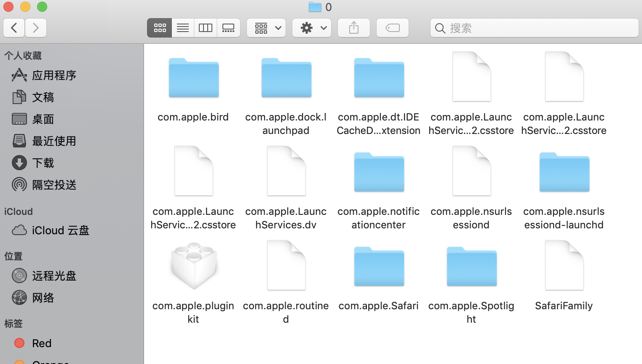The image size is (642, 364).
Task: Click the green zoom window button
Action: pos(42,7)
